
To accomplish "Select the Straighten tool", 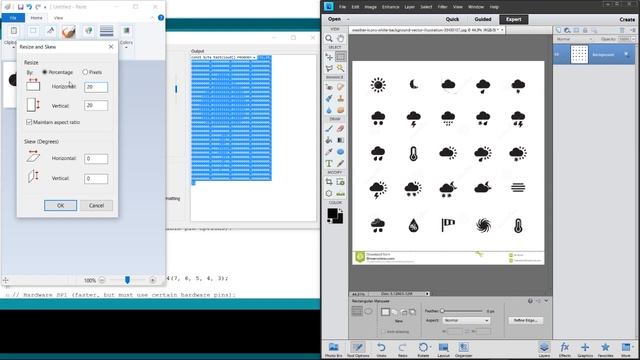I will (x=340, y=193).
